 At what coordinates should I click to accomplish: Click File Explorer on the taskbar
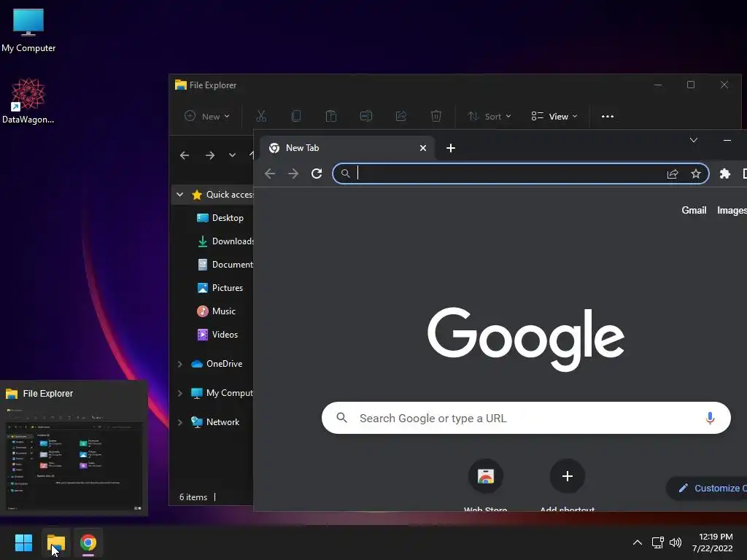[56, 542]
